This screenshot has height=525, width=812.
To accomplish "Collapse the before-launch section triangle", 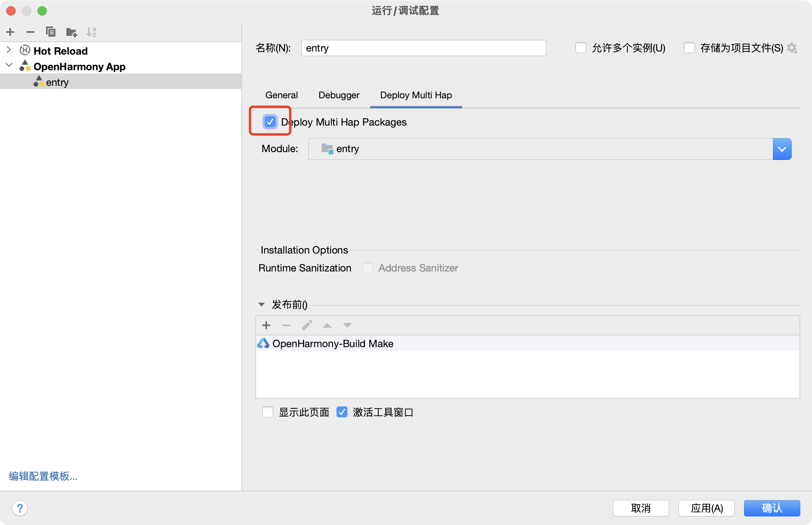I will 262,305.
